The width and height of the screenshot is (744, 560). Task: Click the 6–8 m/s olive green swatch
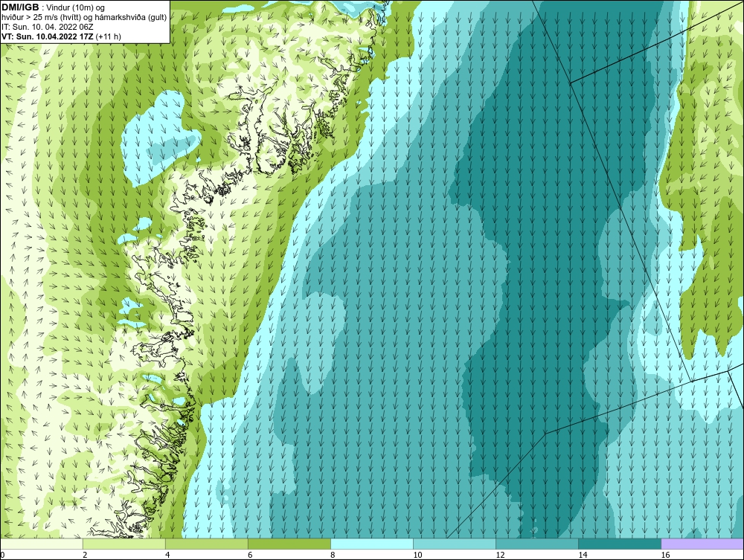pyautogui.click(x=289, y=544)
